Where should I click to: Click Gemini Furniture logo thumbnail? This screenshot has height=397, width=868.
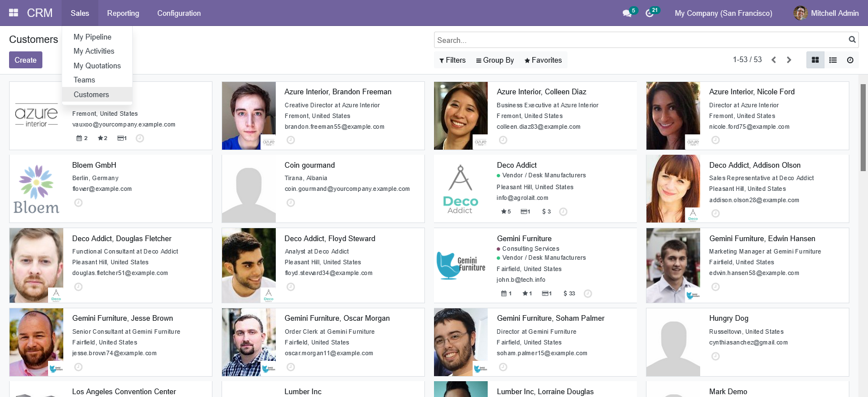pyautogui.click(x=461, y=265)
